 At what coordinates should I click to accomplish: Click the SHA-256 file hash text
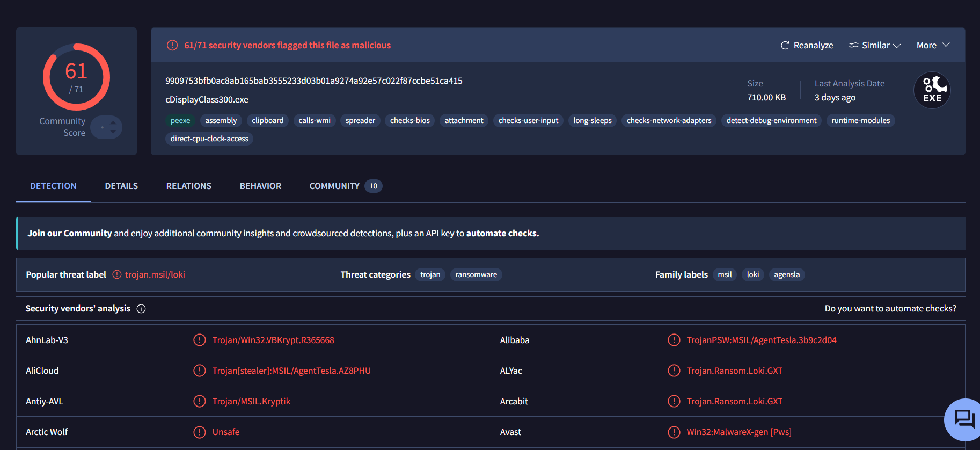[x=314, y=81]
